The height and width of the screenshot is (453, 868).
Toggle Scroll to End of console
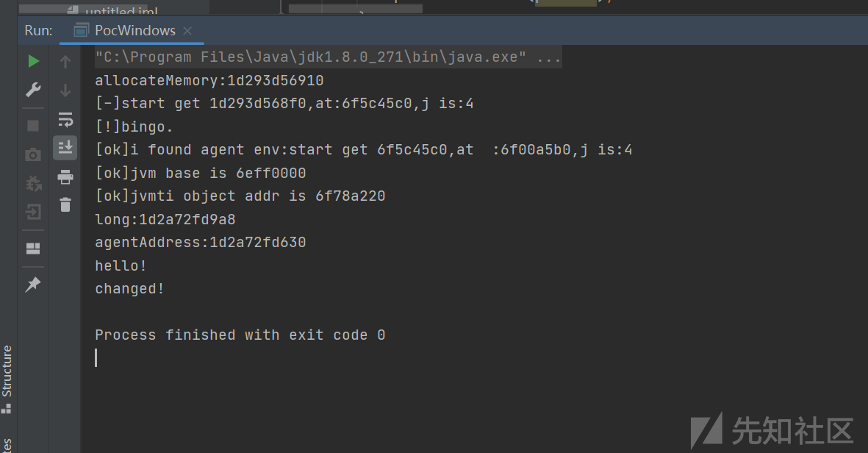(x=65, y=148)
